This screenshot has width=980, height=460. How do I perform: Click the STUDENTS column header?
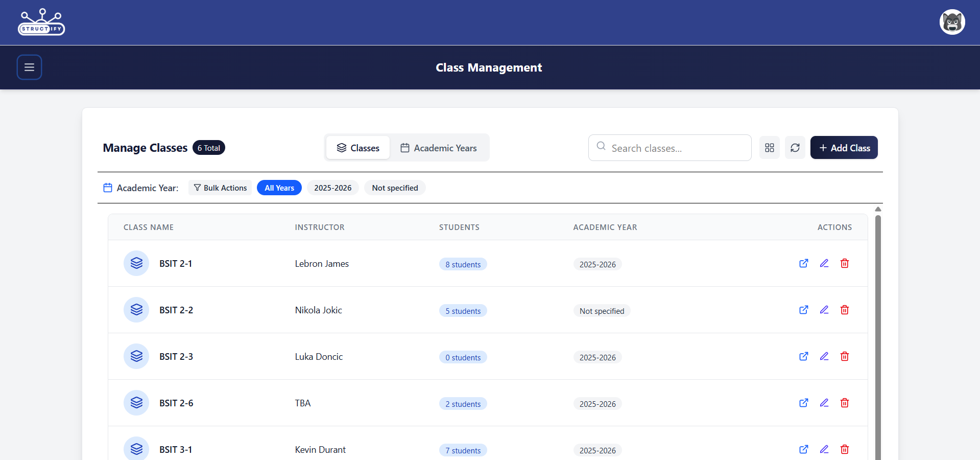click(459, 227)
